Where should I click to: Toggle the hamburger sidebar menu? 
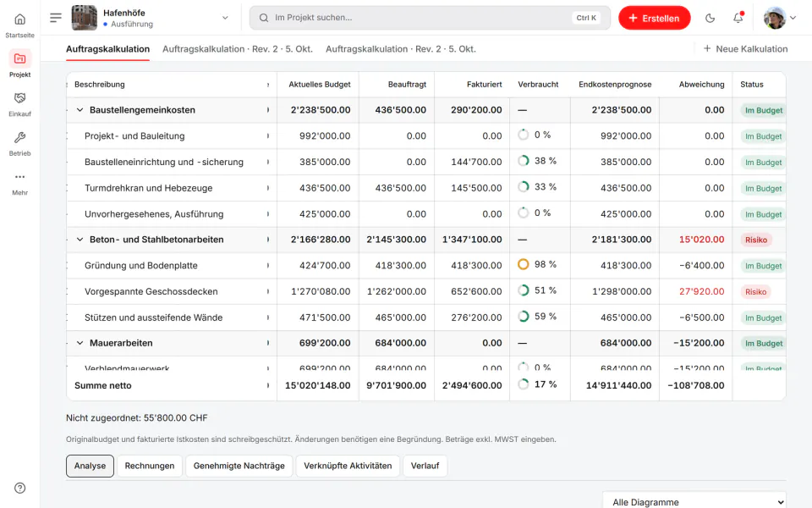tap(56, 18)
